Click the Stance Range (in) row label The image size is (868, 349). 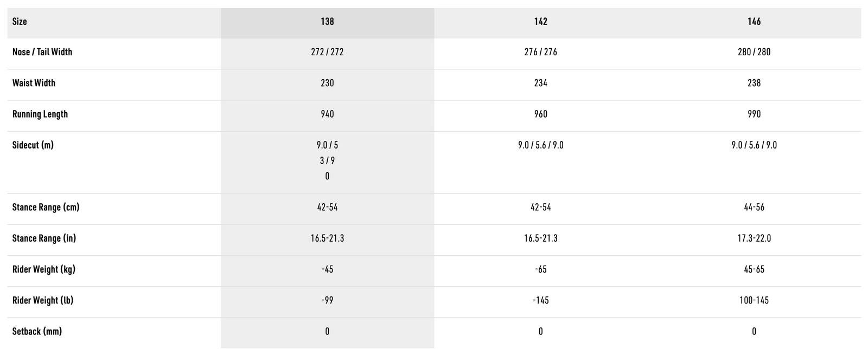[44, 238]
